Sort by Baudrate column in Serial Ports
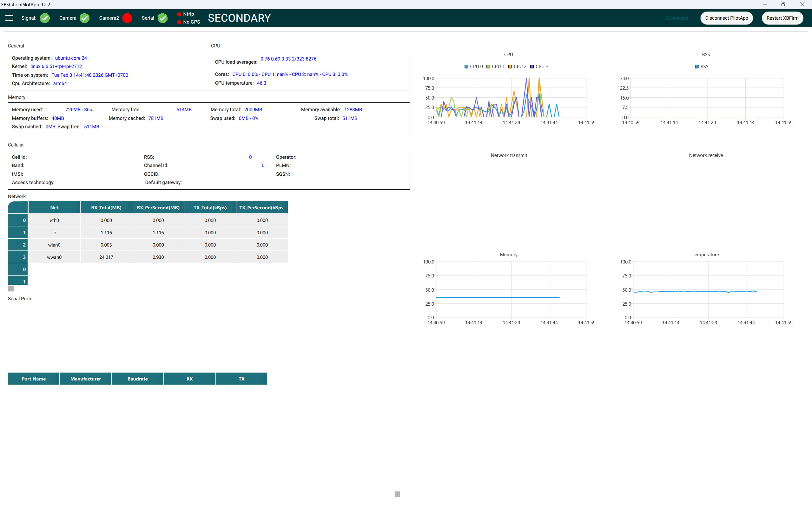This screenshot has height=507, width=812. coord(137,379)
